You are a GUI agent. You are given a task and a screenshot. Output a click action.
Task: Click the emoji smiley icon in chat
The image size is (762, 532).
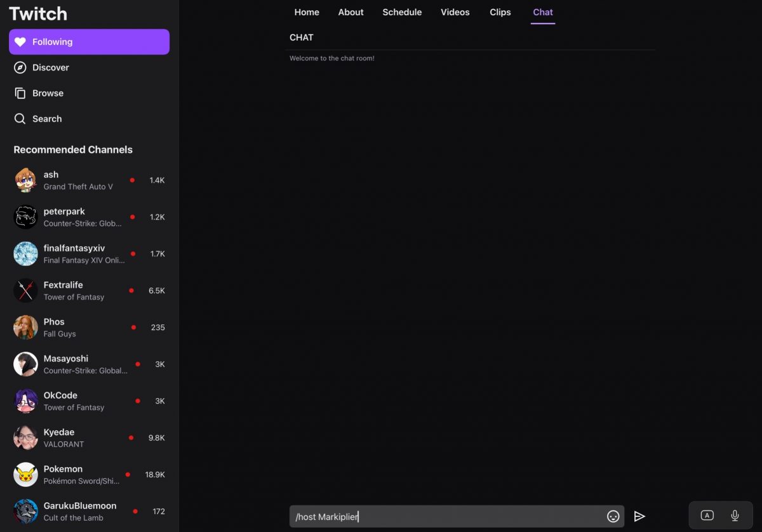point(613,516)
